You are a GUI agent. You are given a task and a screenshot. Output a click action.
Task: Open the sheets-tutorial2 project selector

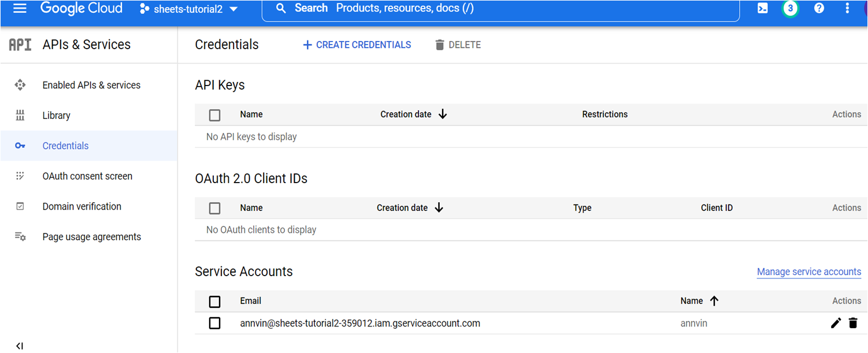[188, 9]
